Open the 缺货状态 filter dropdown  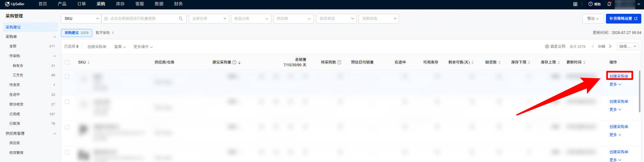(x=336, y=18)
